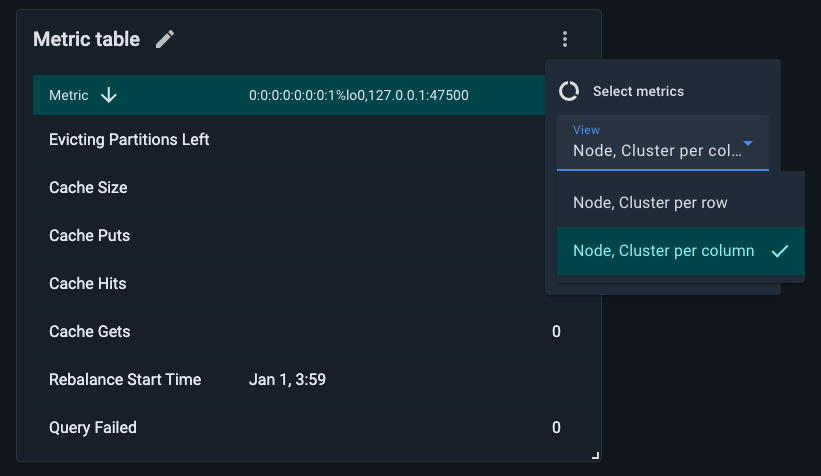Select the Cache Size row
Viewport: 821px width, 476px height.
click(x=88, y=187)
